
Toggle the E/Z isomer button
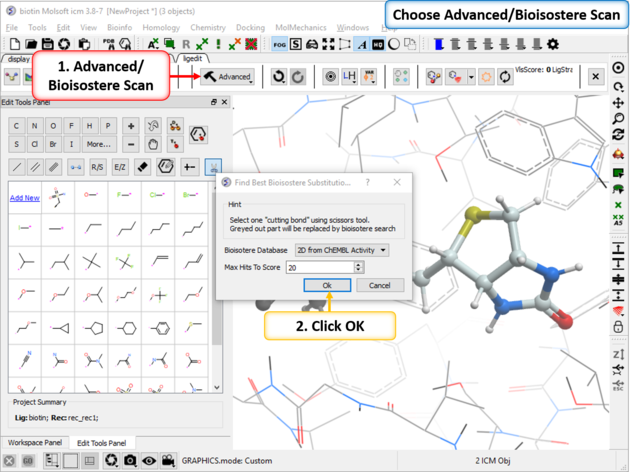click(119, 167)
